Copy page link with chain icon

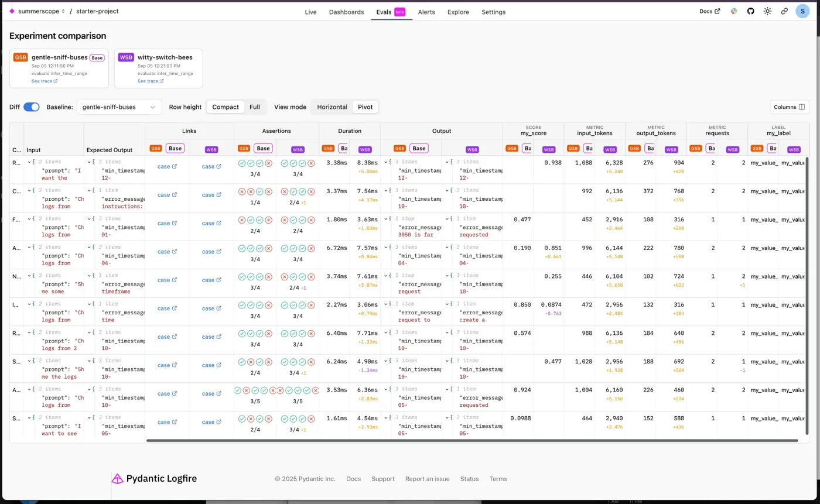tap(784, 11)
